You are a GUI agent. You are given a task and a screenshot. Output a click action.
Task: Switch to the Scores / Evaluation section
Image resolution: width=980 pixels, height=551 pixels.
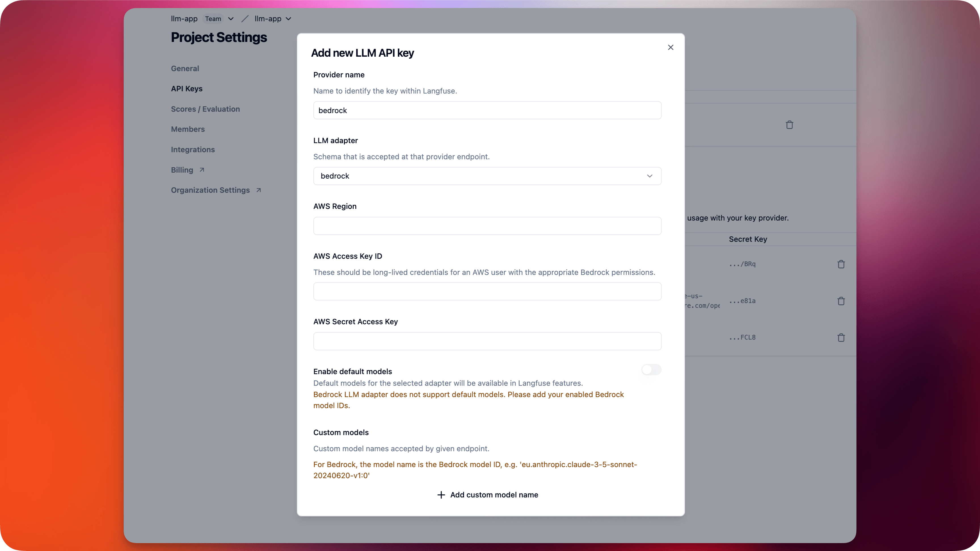click(x=205, y=109)
